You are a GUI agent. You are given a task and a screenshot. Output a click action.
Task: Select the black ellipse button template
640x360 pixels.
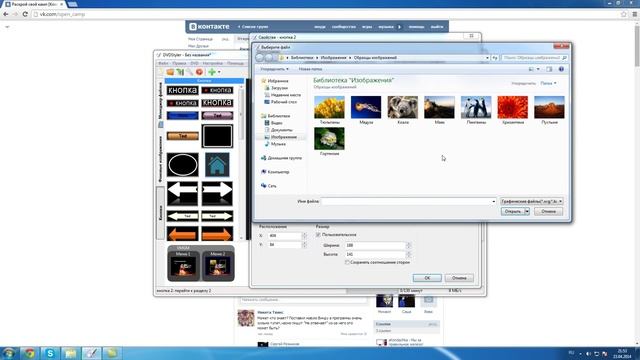tap(182, 164)
